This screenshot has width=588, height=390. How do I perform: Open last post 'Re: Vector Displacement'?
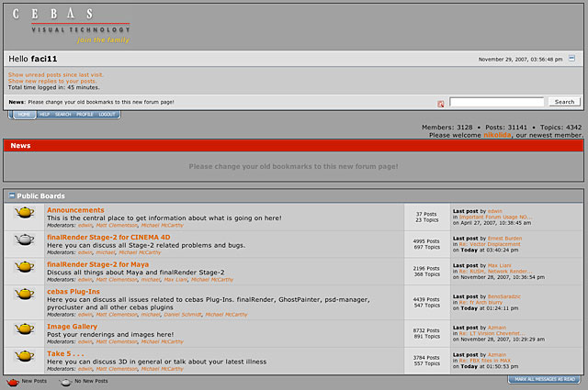point(490,244)
